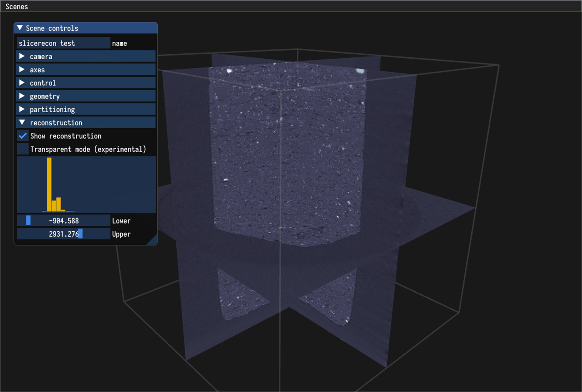Click the tallest yellow histogram bar
The width and height of the screenshot is (582, 392).
[49, 184]
